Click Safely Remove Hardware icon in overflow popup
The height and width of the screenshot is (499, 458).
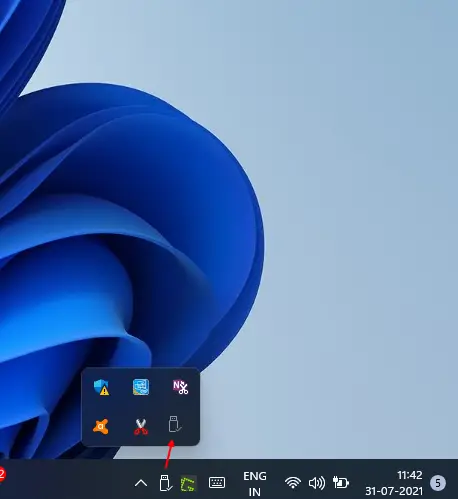point(174,424)
